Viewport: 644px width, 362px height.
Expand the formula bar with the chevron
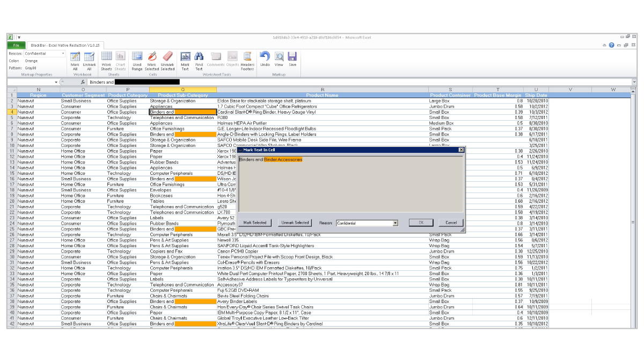634,82
